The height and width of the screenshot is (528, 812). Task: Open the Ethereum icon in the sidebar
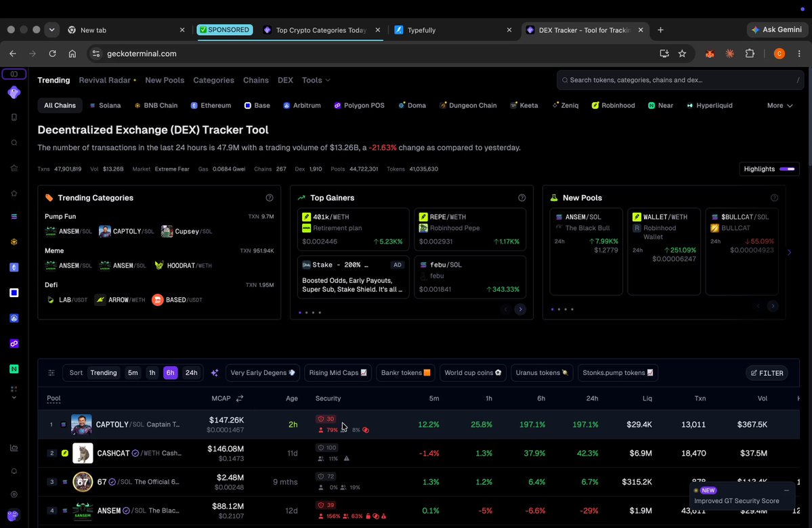tap(14, 267)
